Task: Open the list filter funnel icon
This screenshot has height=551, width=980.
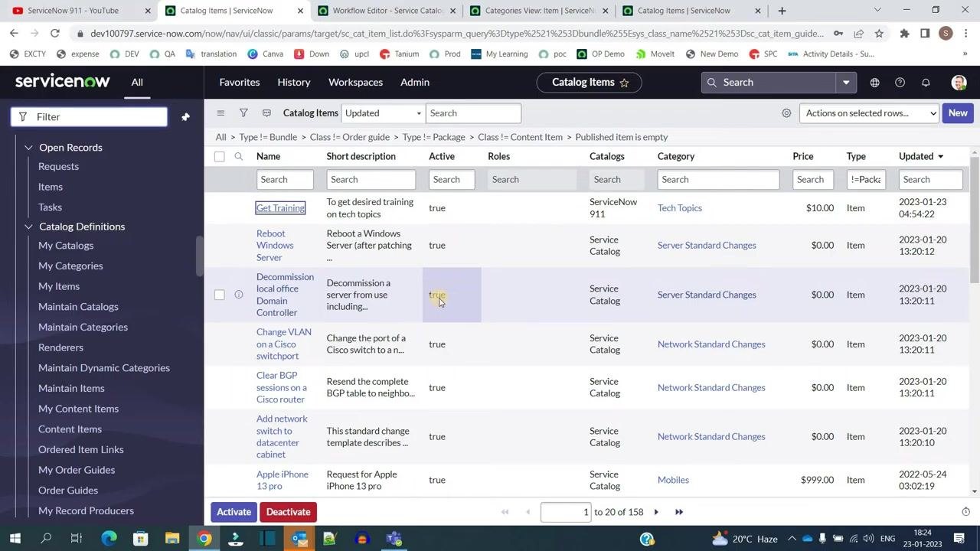Action: (243, 113)
